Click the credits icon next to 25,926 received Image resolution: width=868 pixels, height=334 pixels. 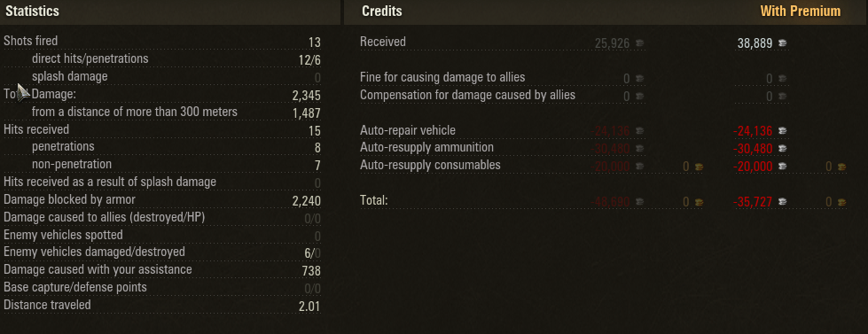coord(639,43)
